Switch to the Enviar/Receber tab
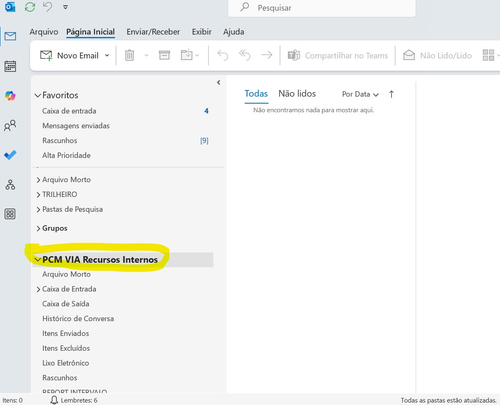 click(x=153, y=32)
